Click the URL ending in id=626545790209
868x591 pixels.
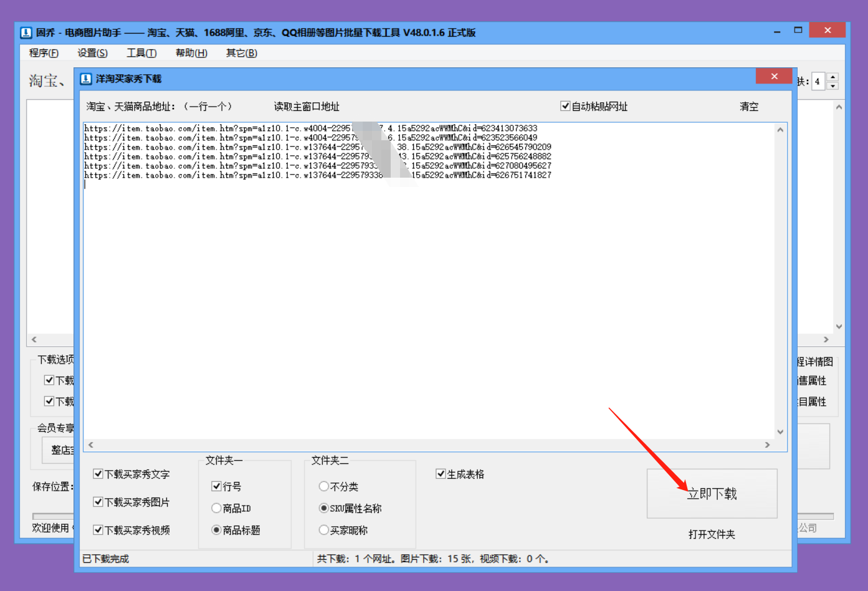click(x=318, y=147)
